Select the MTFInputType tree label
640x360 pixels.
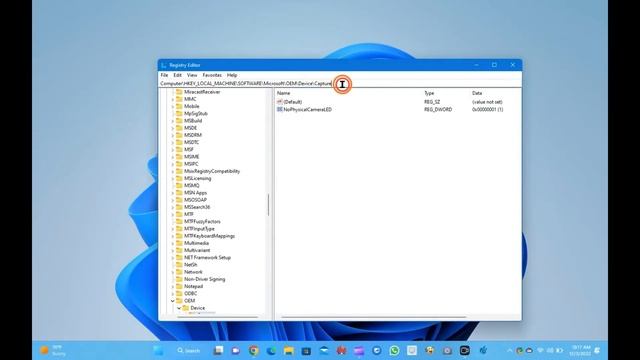tap(199, 229)
